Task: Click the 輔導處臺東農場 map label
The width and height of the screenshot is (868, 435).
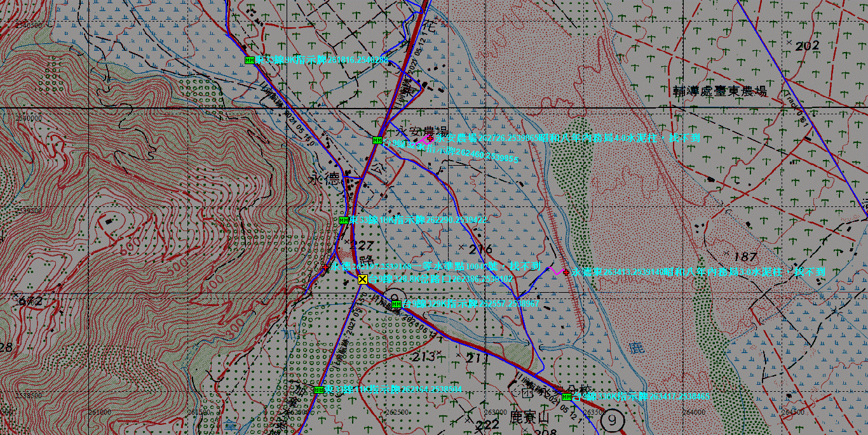Action: (719, 91)
